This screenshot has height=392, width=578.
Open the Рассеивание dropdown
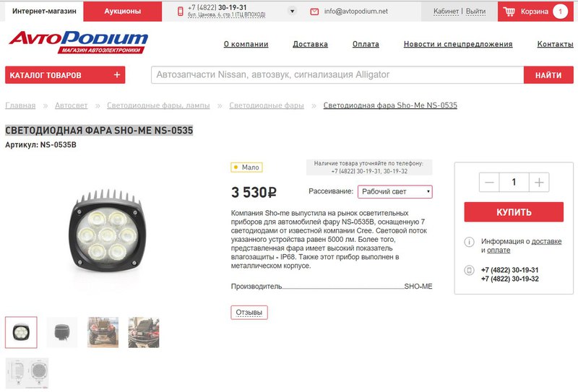[394, 192]
